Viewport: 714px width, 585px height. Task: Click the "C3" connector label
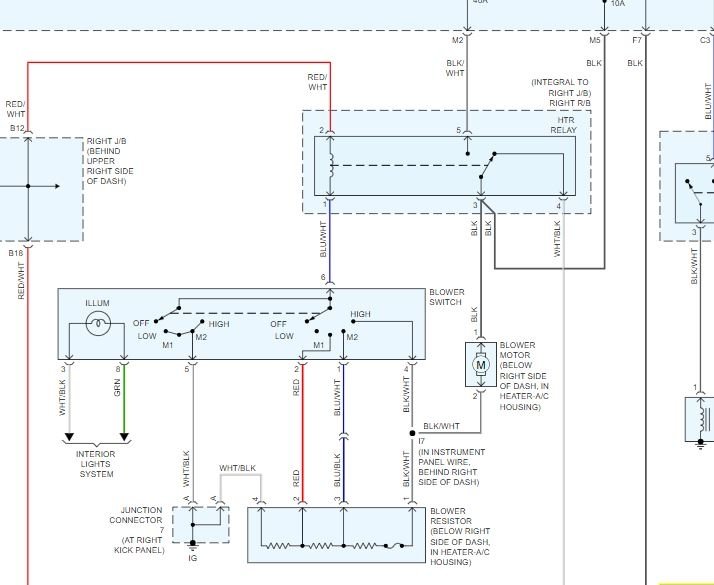705,40
